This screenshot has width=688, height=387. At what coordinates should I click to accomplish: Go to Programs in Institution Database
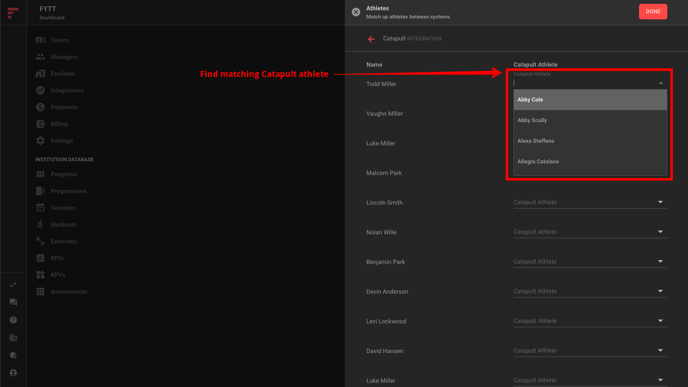[x=64, y=174]
